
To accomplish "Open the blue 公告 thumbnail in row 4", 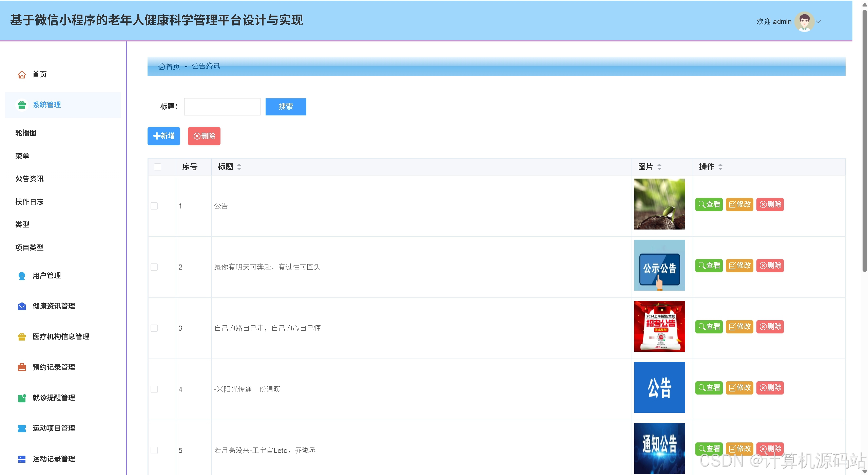I will [659, 387].
